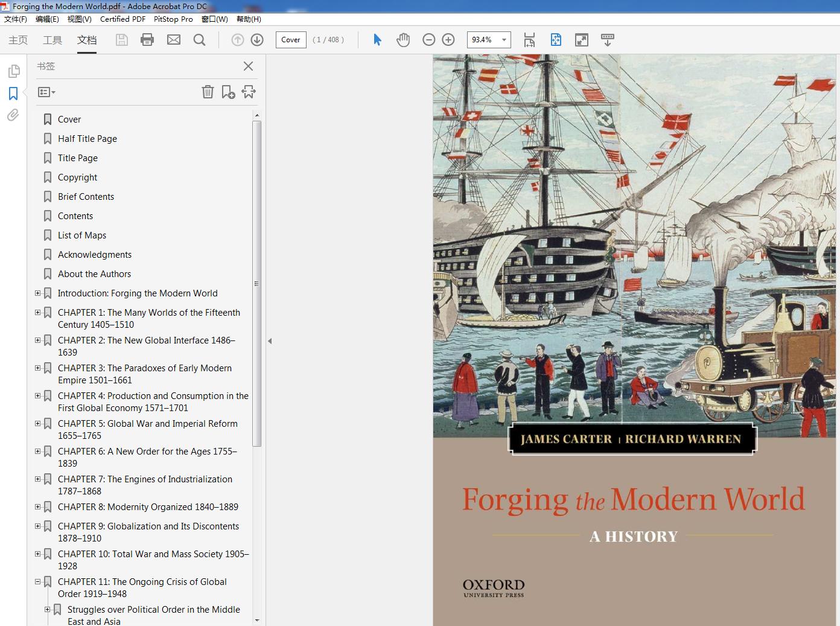Click the print icon in toolbar
The width and height of the screenshot is (840, 626).
[147, 40]
